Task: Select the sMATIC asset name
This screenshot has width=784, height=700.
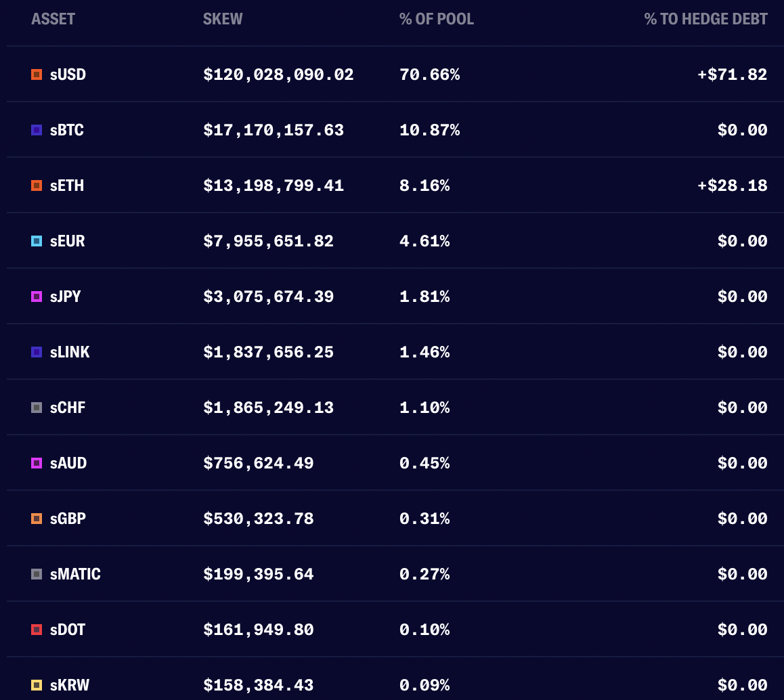Action: point(75,574)
